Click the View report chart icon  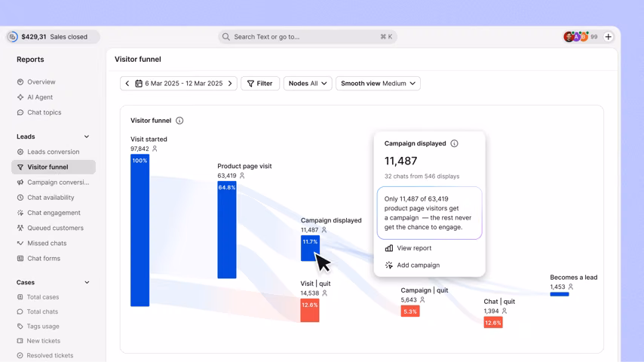click(x=389, y=248)
